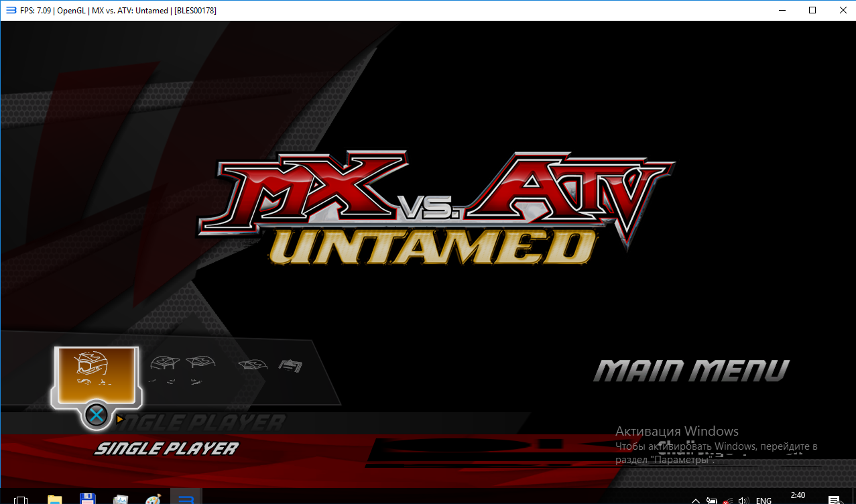The height and width of the screenshot is (504, 856).
Task: Close the MX vs. ATV window
Action: click(842, 10)
